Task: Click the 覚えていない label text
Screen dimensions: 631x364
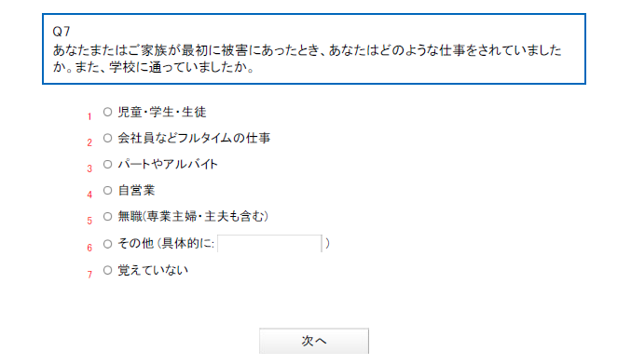Action: 153,270
